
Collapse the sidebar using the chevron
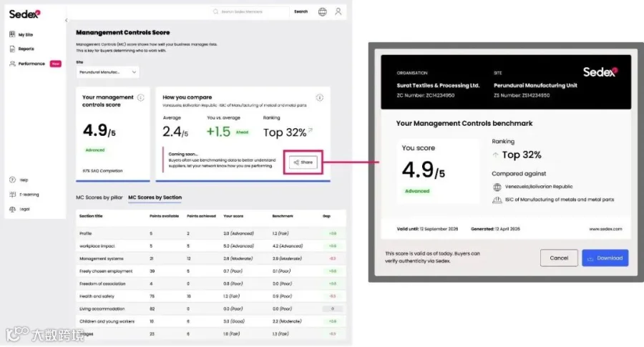click(66, 20)
